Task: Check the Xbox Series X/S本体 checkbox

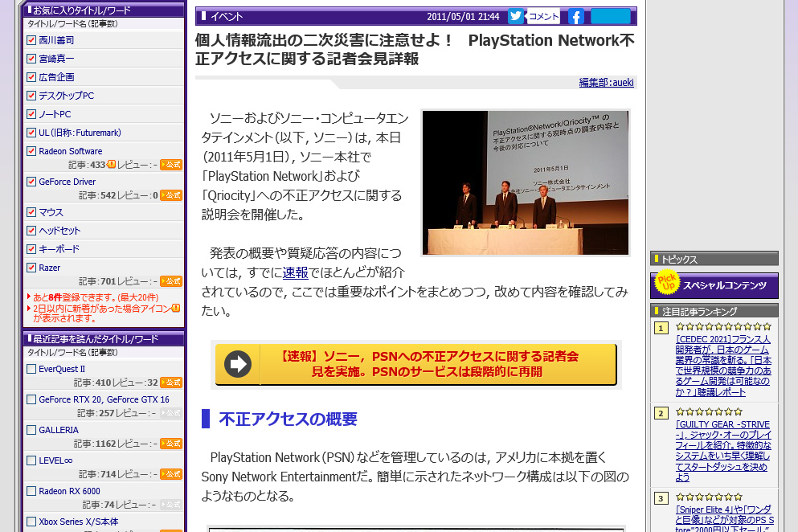Action: [31, 522]
